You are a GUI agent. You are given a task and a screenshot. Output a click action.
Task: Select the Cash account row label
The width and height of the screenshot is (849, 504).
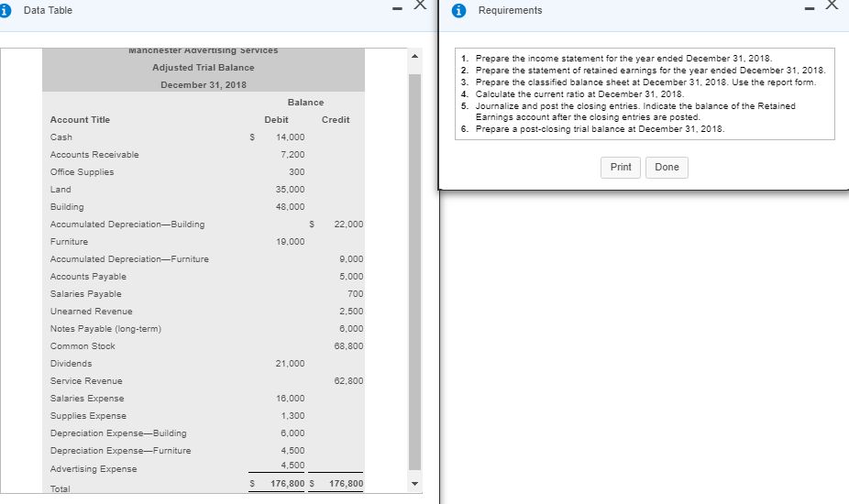click(61, 137)
